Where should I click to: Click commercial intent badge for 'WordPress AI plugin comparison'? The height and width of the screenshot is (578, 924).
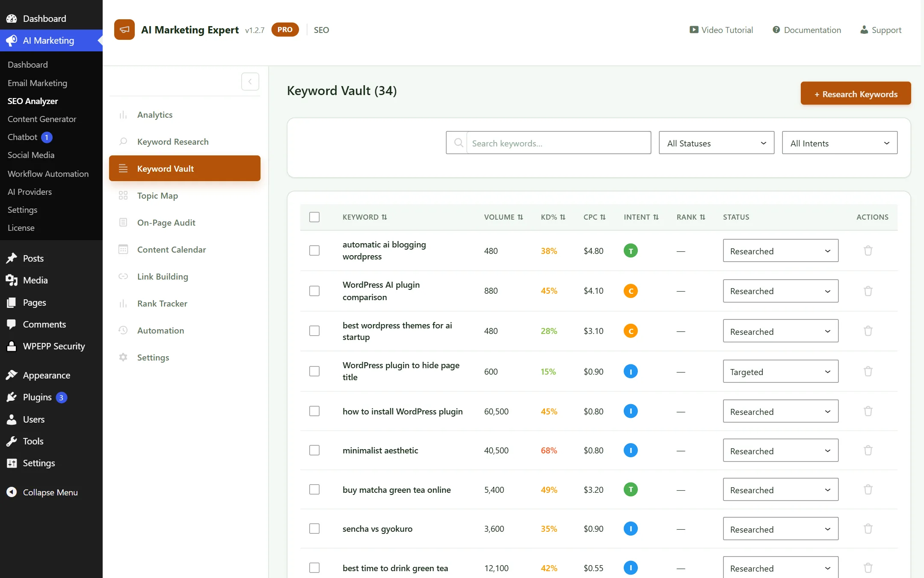[631, 291]
